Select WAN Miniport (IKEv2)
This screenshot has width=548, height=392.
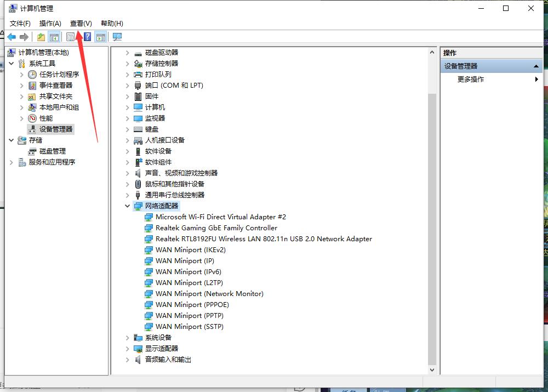pyautogui.click(x=191, y=250)
